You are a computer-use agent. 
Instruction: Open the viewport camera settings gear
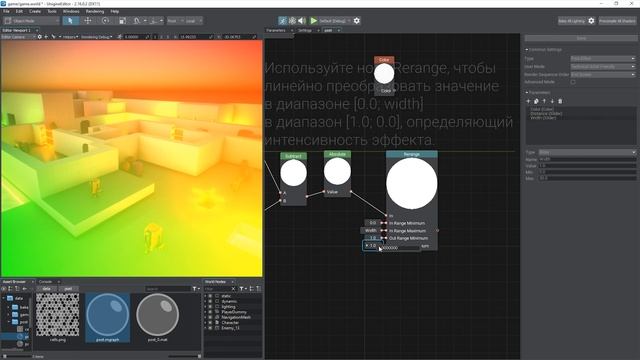(40, 37)
